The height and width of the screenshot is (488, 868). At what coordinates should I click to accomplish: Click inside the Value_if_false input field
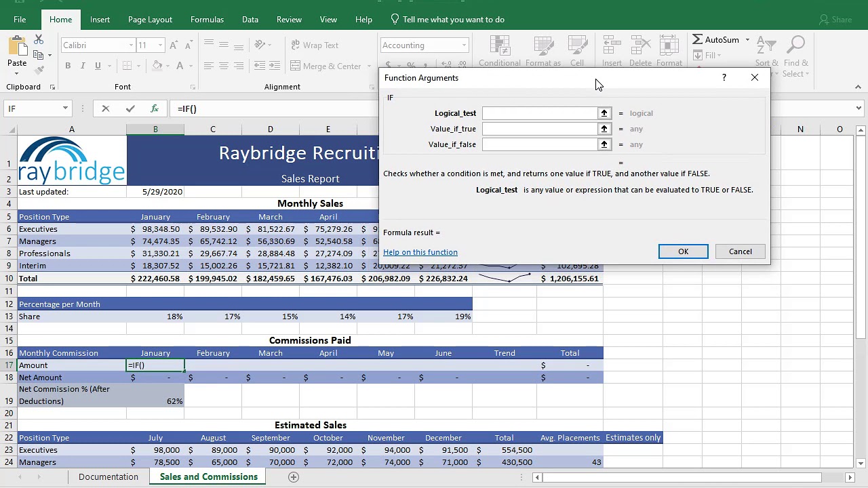[540, 144]
